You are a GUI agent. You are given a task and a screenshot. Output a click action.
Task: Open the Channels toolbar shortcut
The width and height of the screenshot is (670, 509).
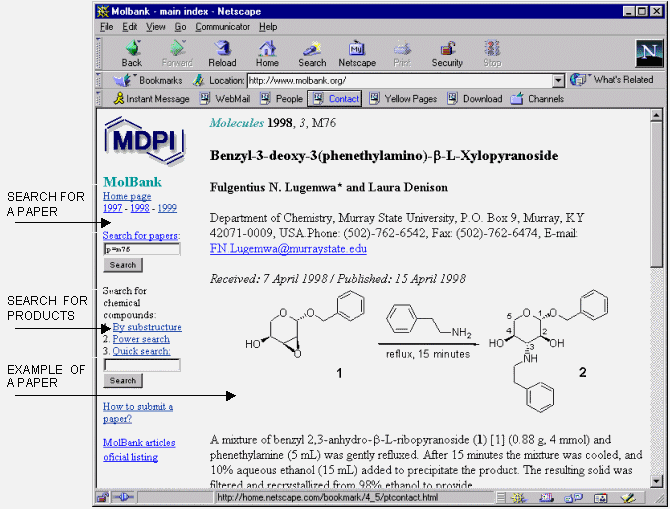coord(537,99)
